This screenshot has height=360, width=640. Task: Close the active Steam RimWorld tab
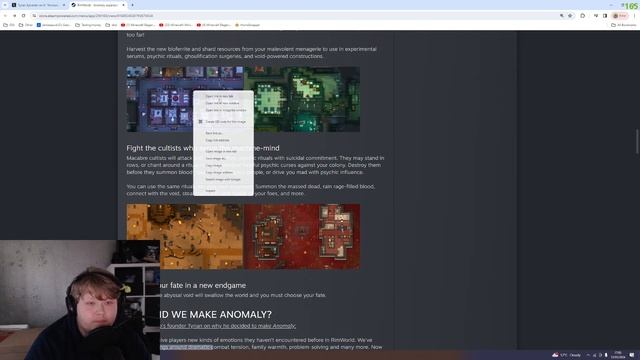123,5
